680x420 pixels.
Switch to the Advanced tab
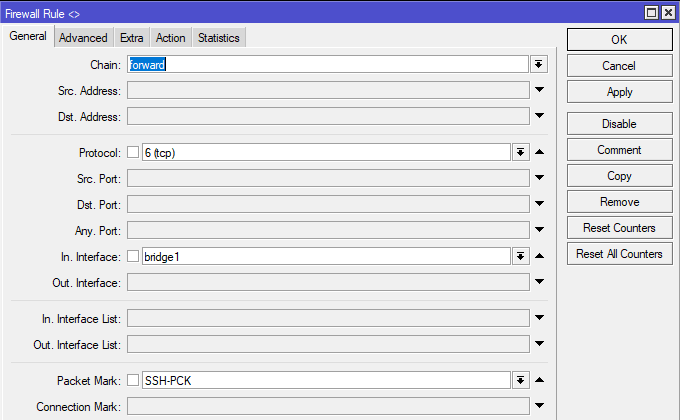(x=83, y=38)
